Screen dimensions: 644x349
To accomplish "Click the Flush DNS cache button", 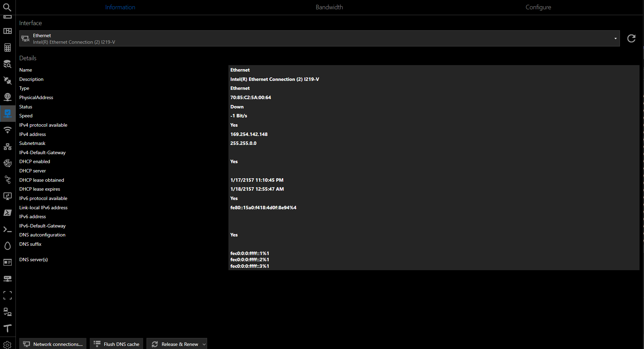I will pos(117,344).
